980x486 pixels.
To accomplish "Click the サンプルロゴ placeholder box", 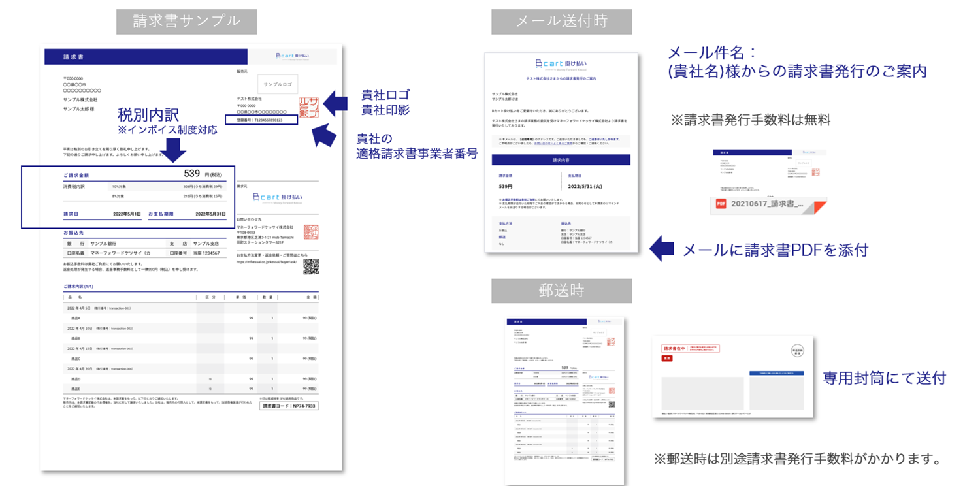I will (x=278, y=84).
